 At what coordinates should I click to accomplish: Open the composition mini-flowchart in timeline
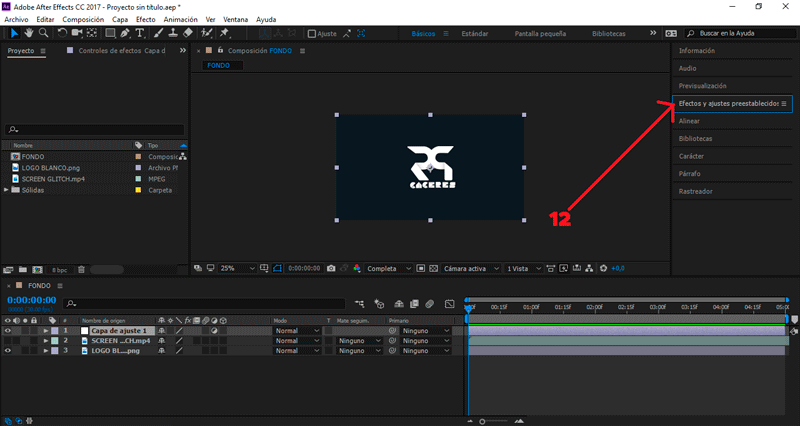click(x=360, y=304)
